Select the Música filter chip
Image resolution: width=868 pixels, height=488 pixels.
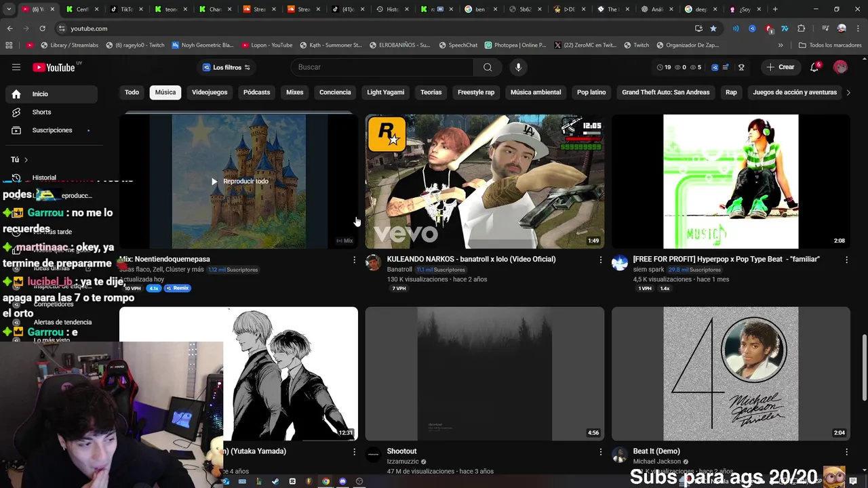click(x=165, y=92)
